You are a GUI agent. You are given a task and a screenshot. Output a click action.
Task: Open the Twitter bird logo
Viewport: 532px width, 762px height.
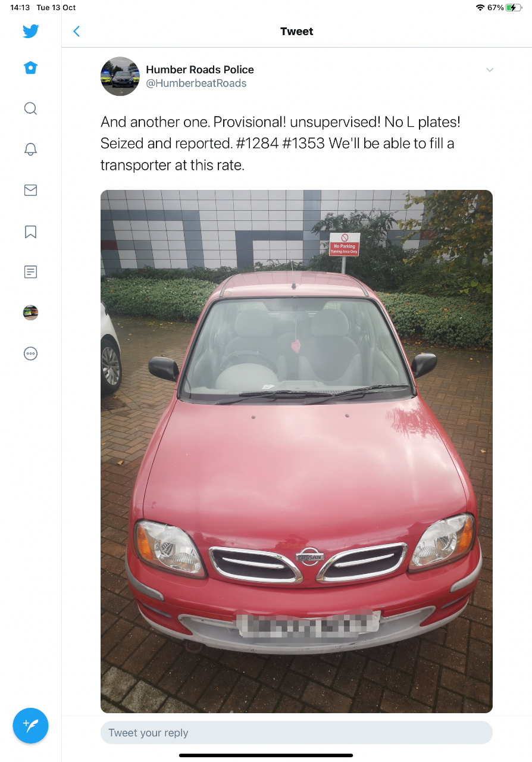click(x=31, y=31)
